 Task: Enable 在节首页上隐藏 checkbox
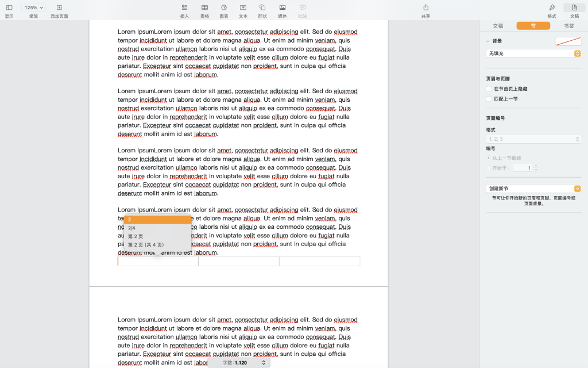489,89
